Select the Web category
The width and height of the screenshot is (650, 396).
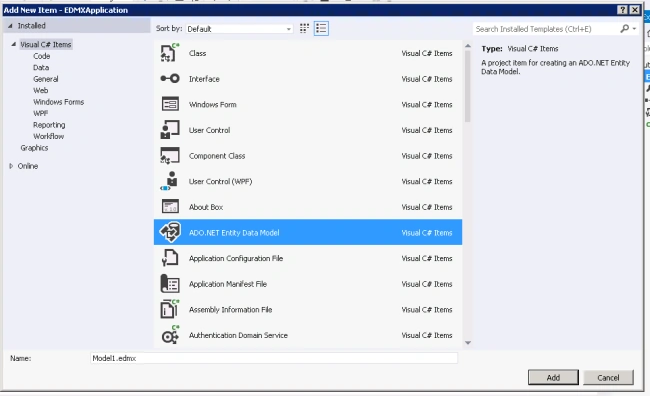(x=41, y=90)
